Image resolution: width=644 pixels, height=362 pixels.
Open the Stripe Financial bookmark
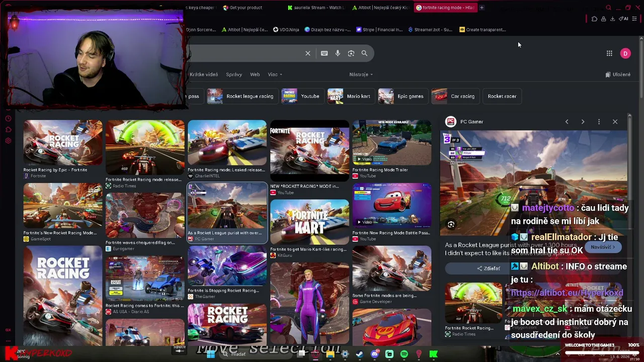click(x=379, y=30)
